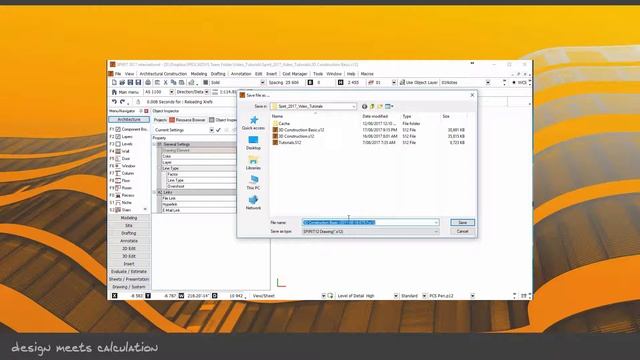This screenshot has height=360, width=640.
Task: Select the Room tool (F9)
Action: click(x=122, y=188)
